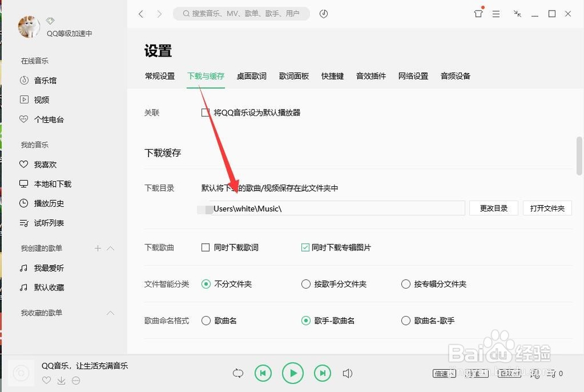Expand 我收藏的歌单 section
584x392 pixels.
pos(110,313)
